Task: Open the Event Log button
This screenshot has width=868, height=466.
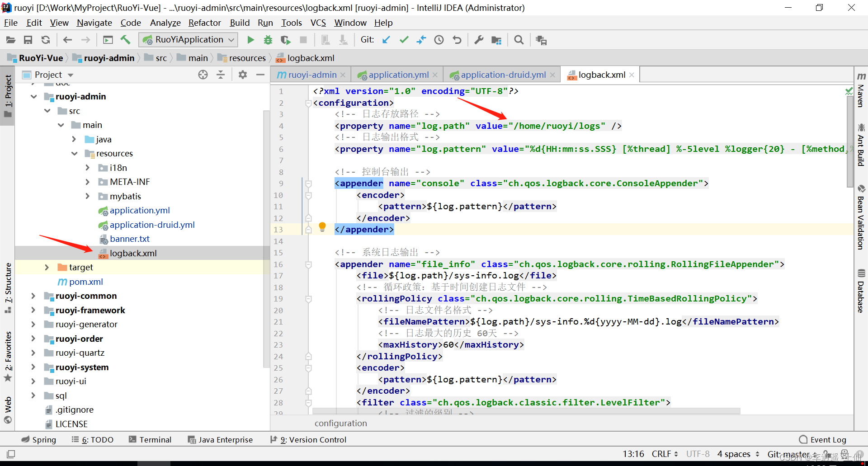Action: coord(823,439)
